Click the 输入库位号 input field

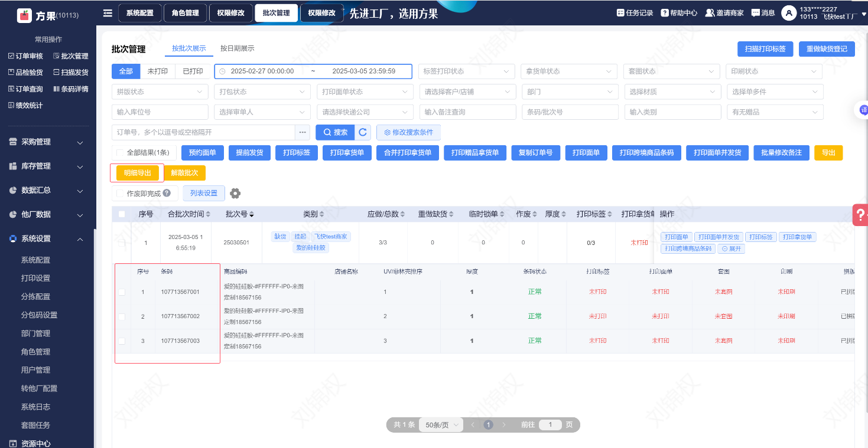pyautogui.click(x=160, y=112)
